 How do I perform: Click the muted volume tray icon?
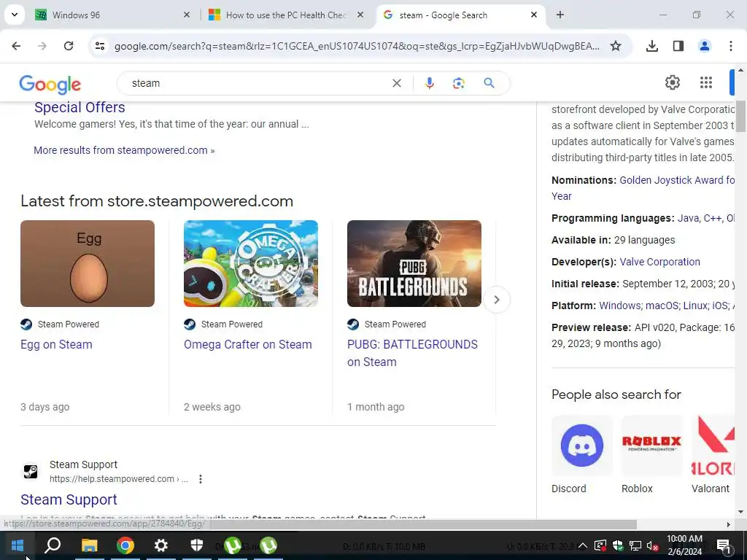pos(653,545)
